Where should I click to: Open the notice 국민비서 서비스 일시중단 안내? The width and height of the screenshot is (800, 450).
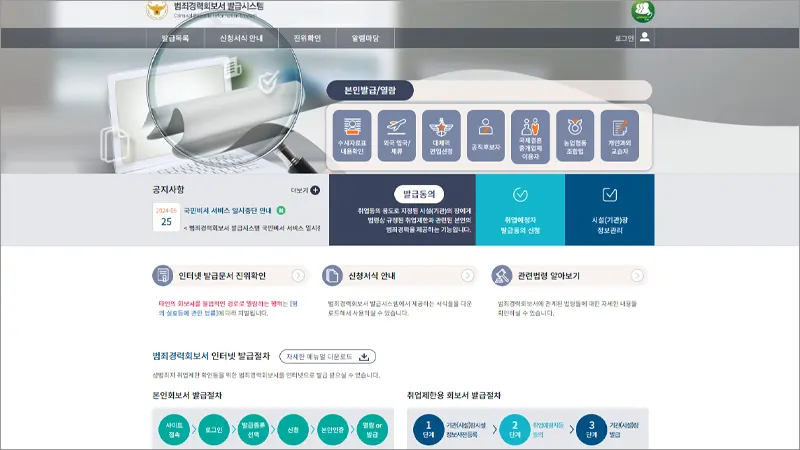click(x=228, y=210)
